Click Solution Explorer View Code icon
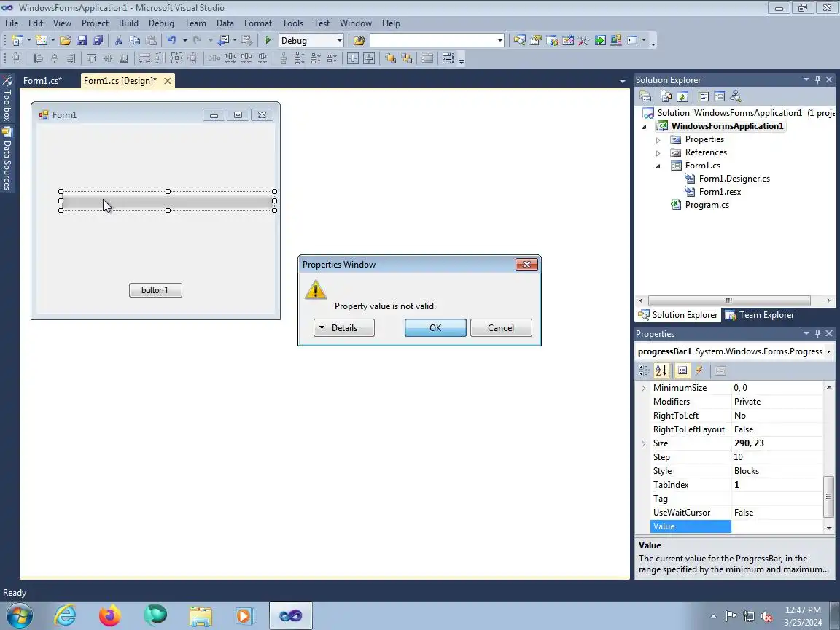Screen dimensions: 840x630 pyautogui.click(x=704, y=96)
